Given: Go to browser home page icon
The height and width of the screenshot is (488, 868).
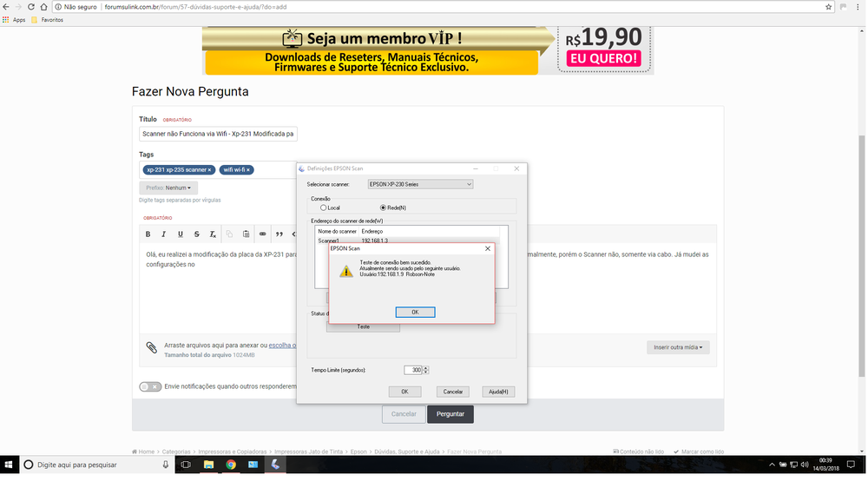Looking at the screenshot, I should [43, 7].
